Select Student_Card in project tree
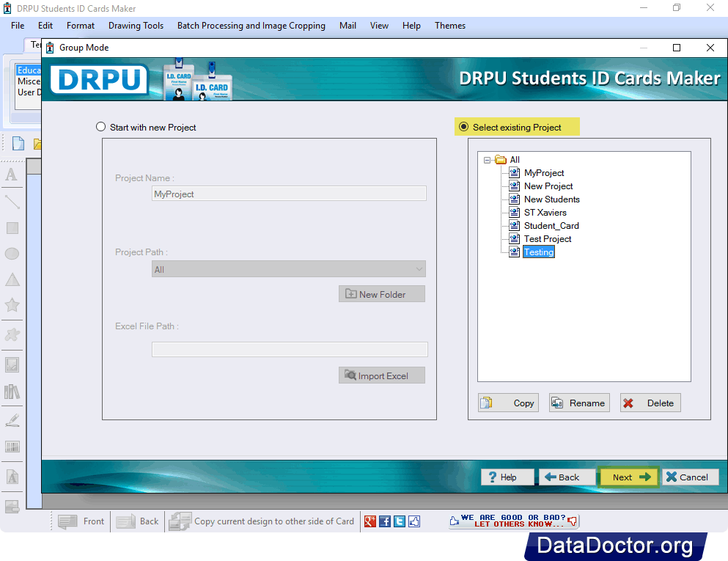This screenshot has width=728, height=561. (x=551, y=226)
